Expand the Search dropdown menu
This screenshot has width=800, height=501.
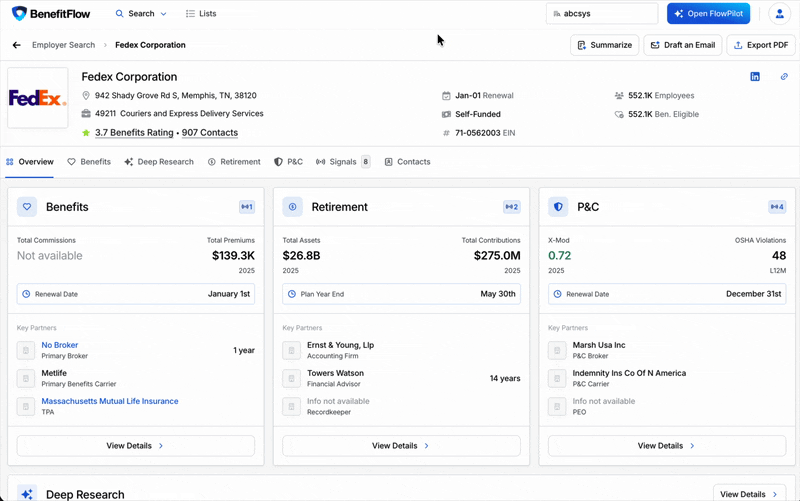141,14
